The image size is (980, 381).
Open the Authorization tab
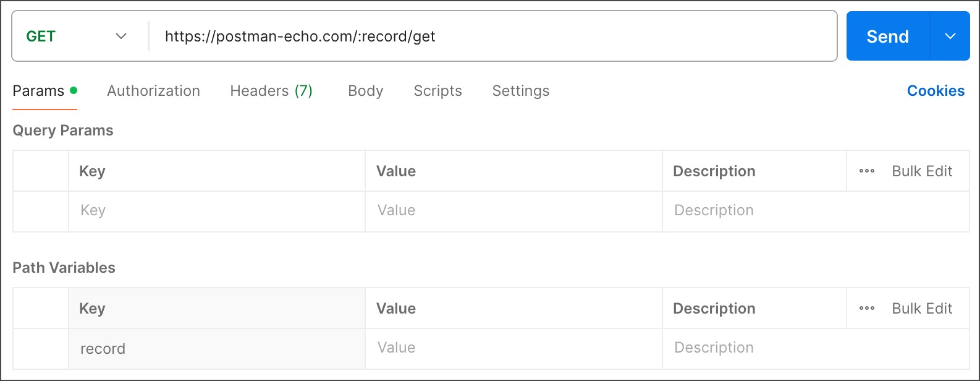click(153, 91)
